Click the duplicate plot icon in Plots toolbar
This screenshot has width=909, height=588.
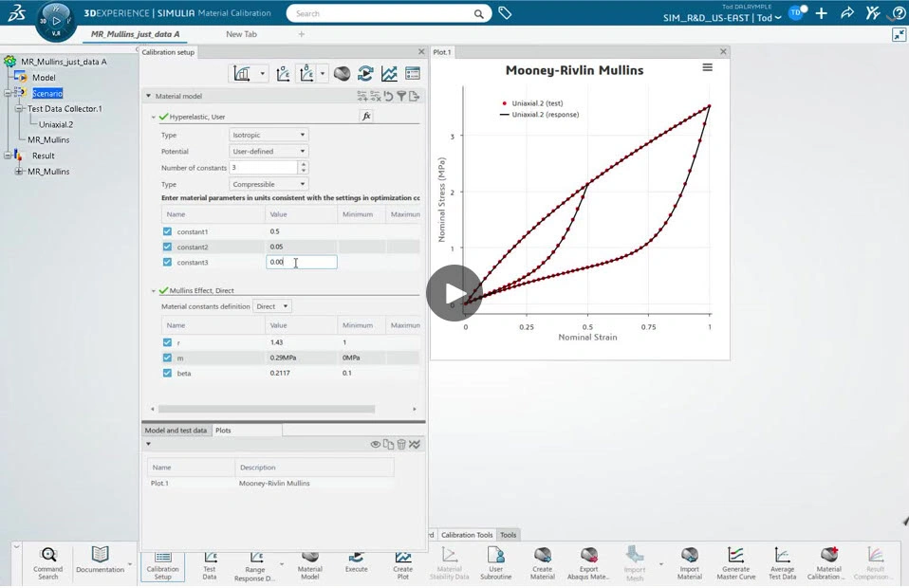click(388, 445)
